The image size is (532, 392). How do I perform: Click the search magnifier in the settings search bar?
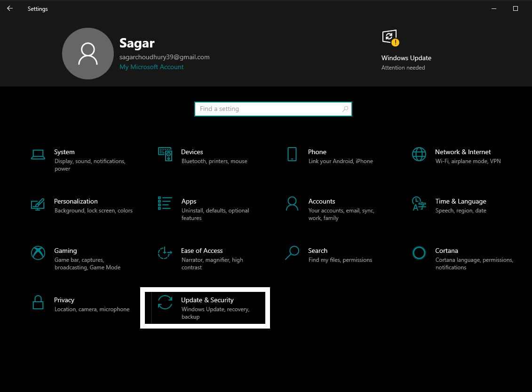point(345,109)
